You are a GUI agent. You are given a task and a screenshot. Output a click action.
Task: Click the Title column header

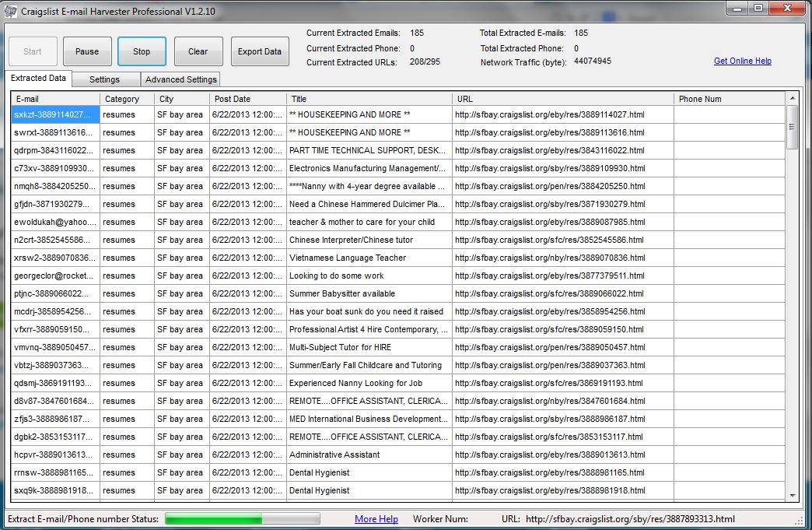tap(369, 98)
